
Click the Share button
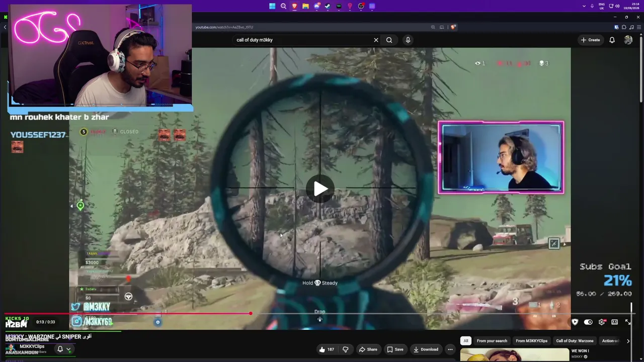tap(368, 349)
